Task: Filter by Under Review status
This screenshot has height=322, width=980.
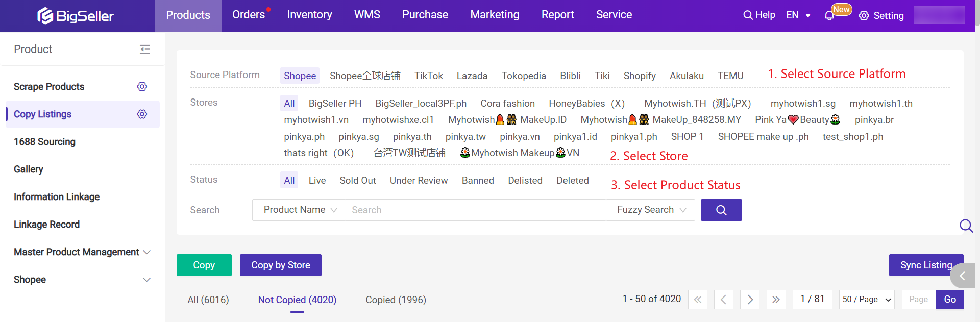Action: (419, 180)
